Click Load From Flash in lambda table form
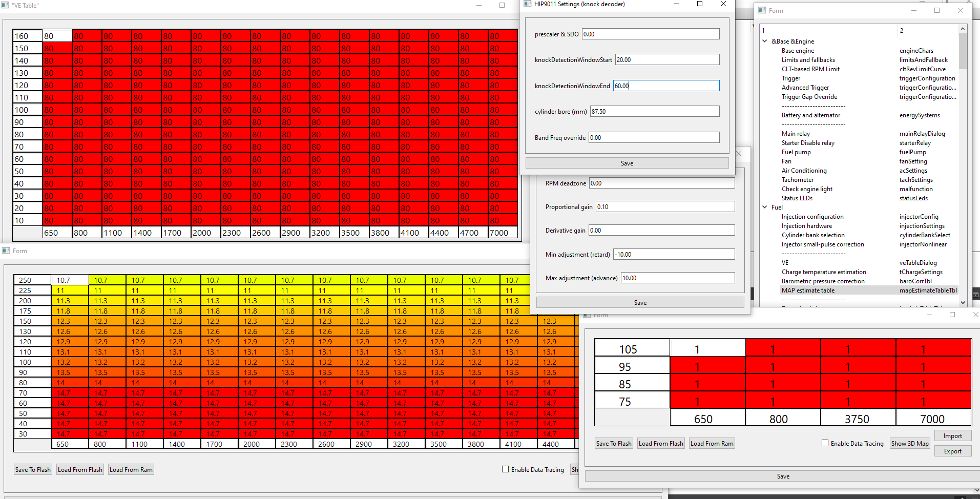 click(80, 470)
